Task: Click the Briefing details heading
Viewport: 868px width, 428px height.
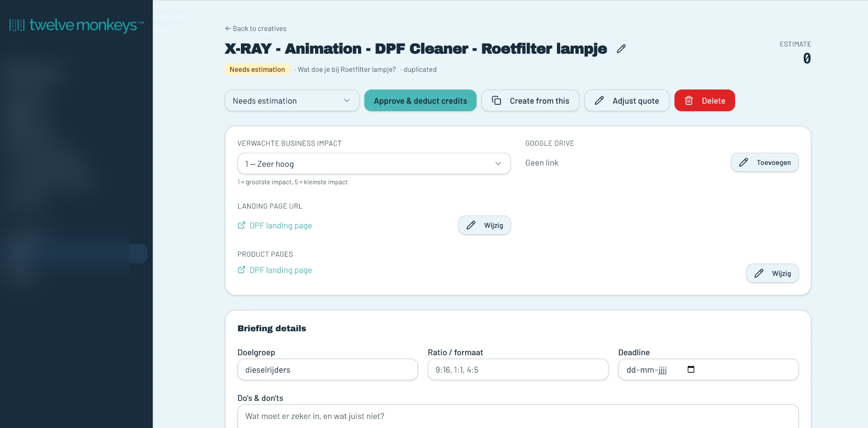Action: click(272, 329)
